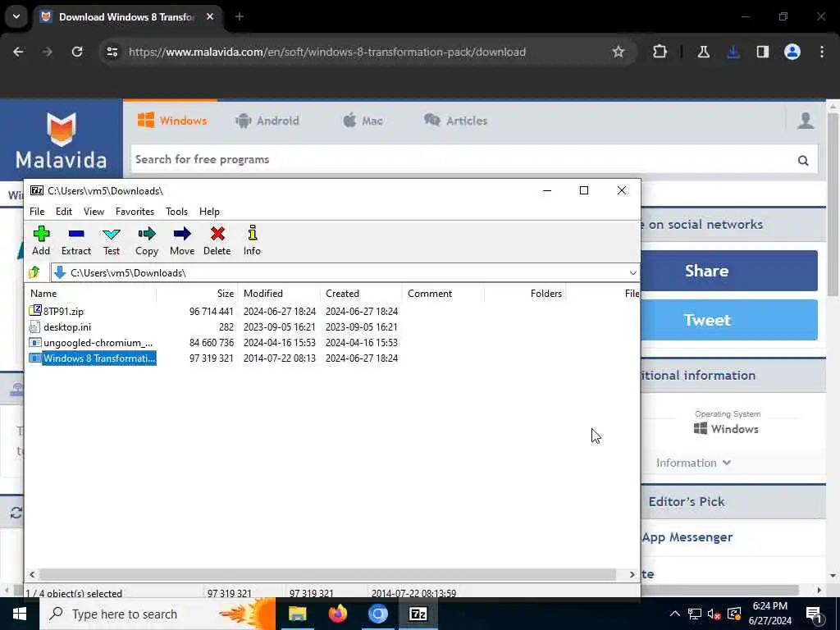Click the Malavida search magnifier icon

pos(803,160)
